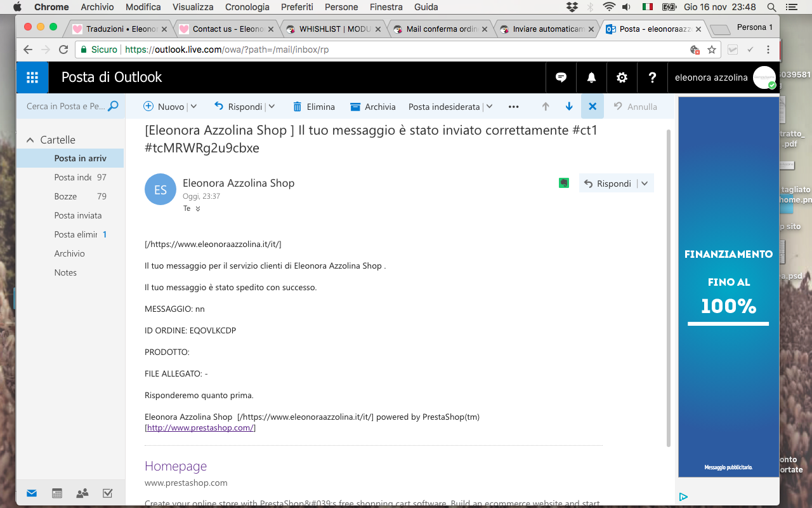
Task: Switch to the Contact us browser tab
Action: tap(226, 29)
